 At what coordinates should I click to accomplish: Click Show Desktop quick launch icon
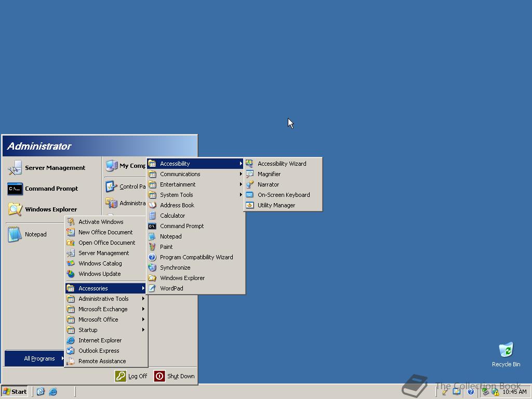pos(41,392)
